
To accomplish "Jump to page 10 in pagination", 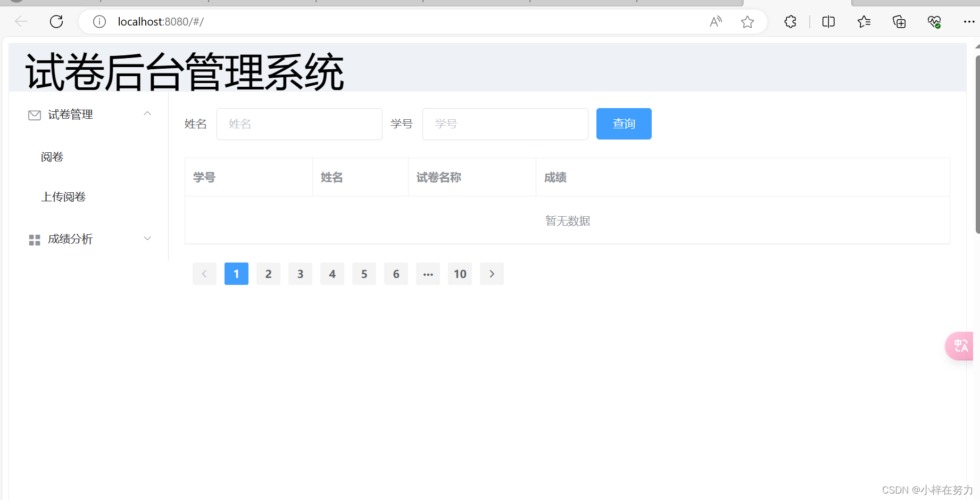I will click(459, 273).
